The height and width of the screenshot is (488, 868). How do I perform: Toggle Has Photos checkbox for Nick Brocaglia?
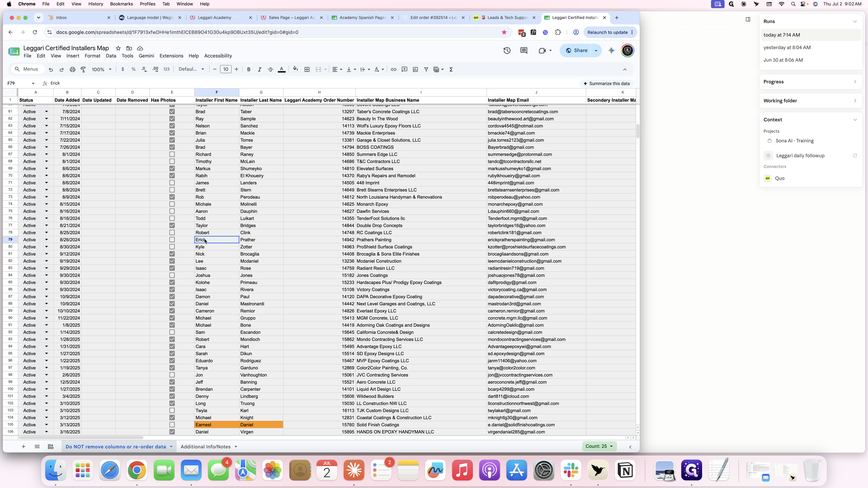point(172,254)
